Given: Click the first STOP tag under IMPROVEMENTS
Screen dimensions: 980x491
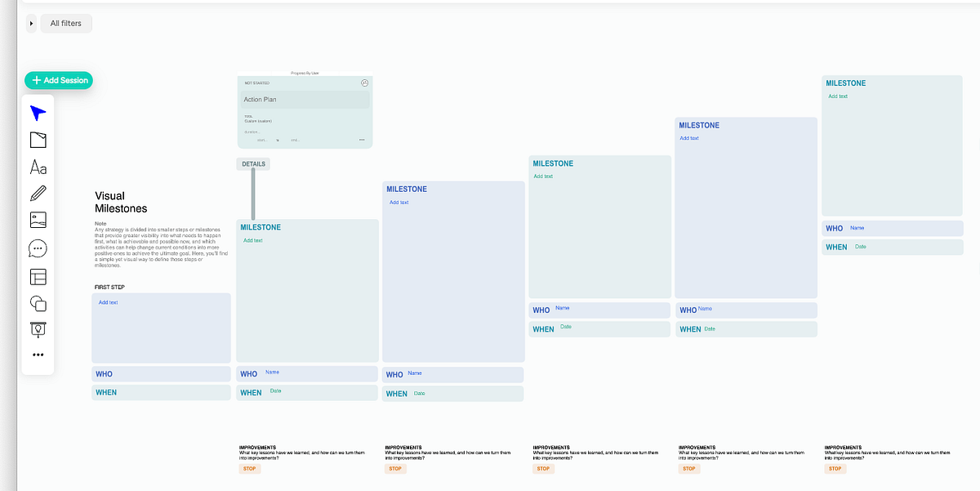Looking at the screenshot, I should 250,469.
